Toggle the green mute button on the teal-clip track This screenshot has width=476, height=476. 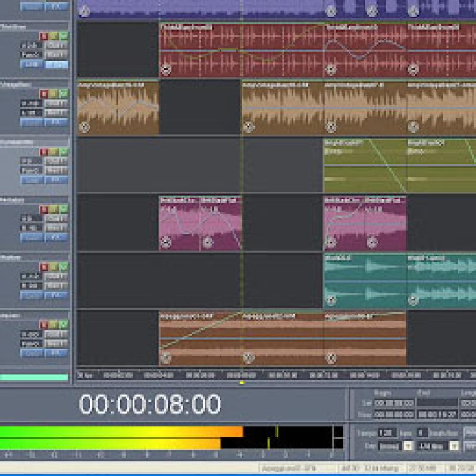pos(64,267)
